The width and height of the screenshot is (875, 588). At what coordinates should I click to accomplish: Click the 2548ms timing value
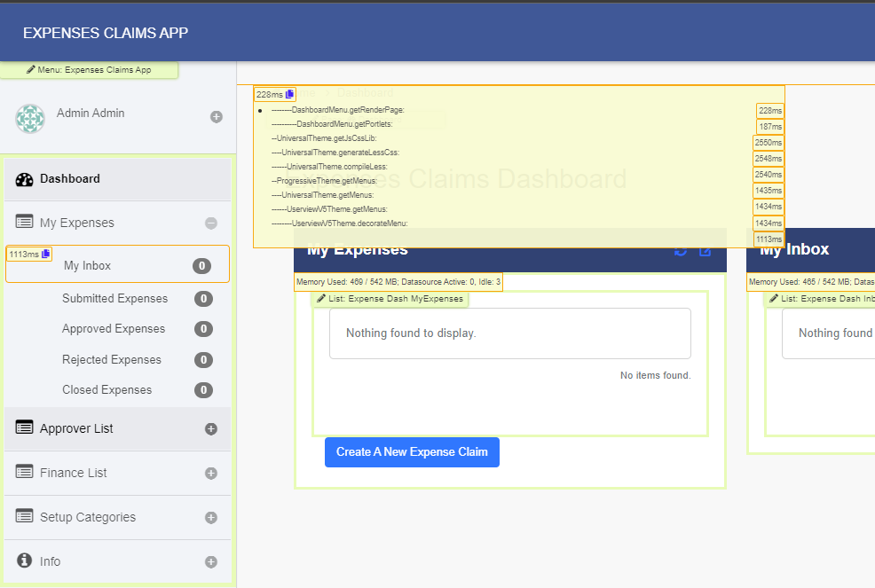pos(769,159)
